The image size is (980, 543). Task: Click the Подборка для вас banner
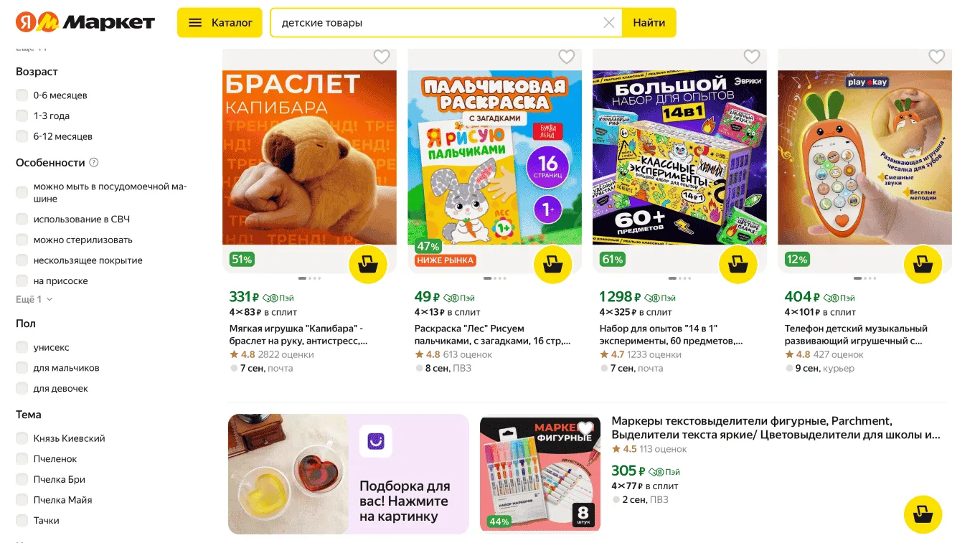pos(348,473)
